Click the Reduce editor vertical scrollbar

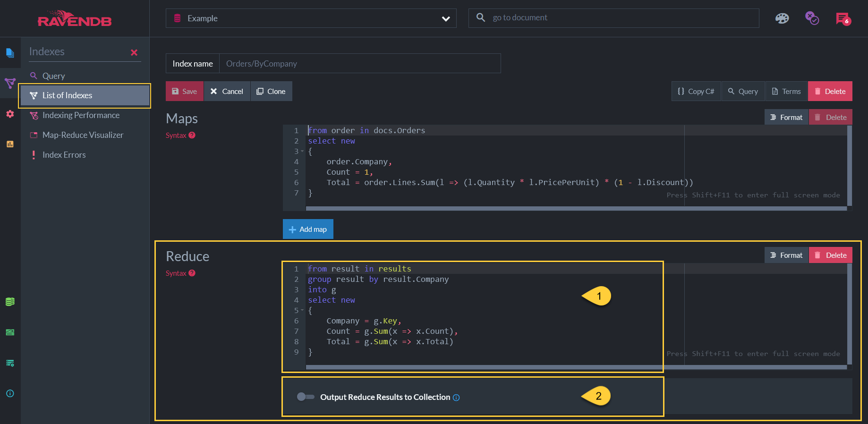[x=850, y=314]
